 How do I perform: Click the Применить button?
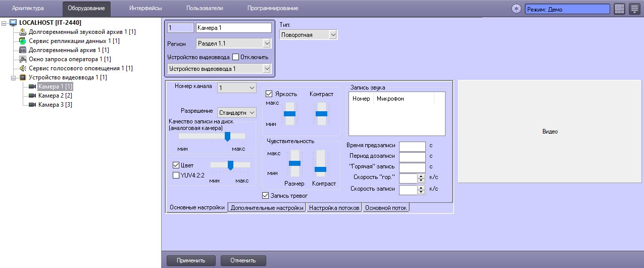pos(190,261)
